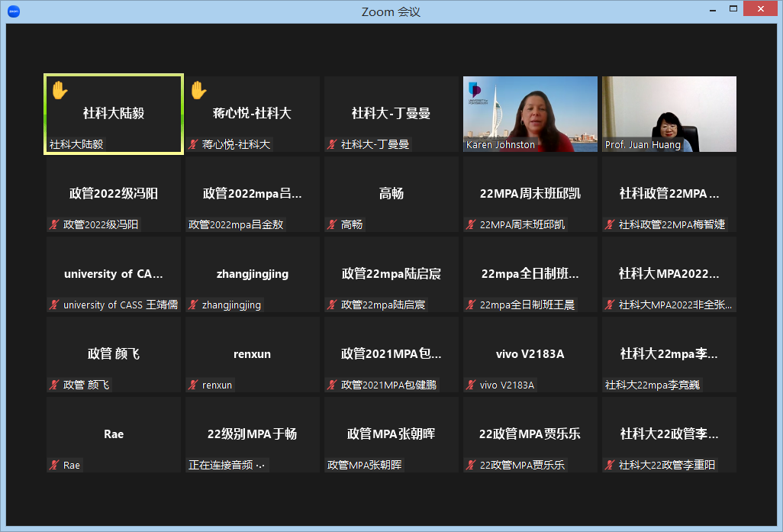
Task: Click the 22MPA周末班邱凯 large name text
Action: click(x=530, y=194)
